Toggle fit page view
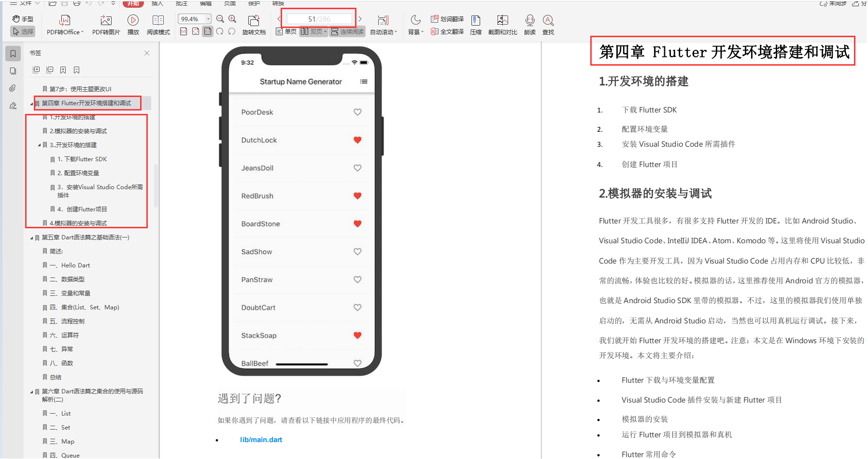 point(196,31)
